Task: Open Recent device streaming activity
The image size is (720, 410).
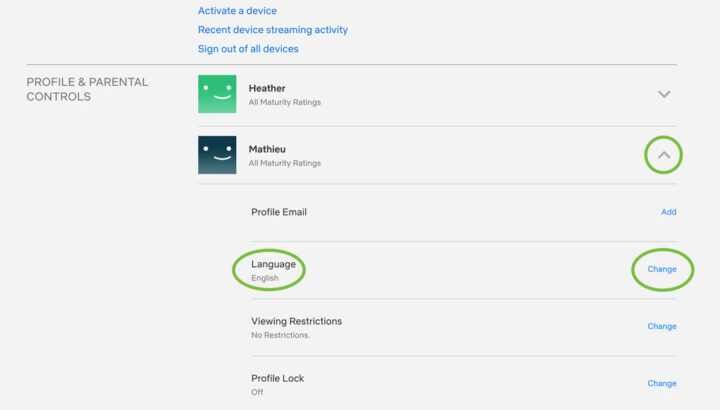Action: (x=272, y=30)
